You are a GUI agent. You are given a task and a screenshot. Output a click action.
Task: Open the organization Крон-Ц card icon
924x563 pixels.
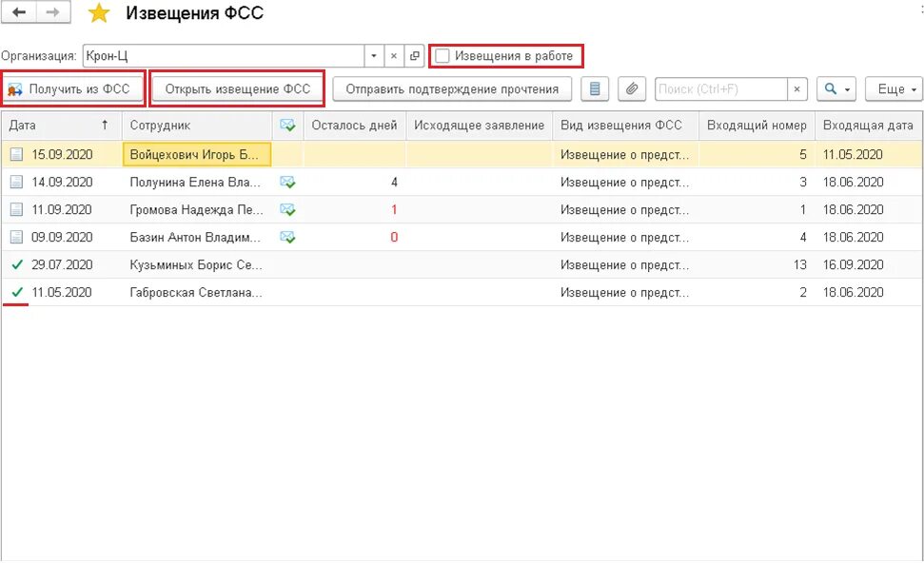pos(414,56)
